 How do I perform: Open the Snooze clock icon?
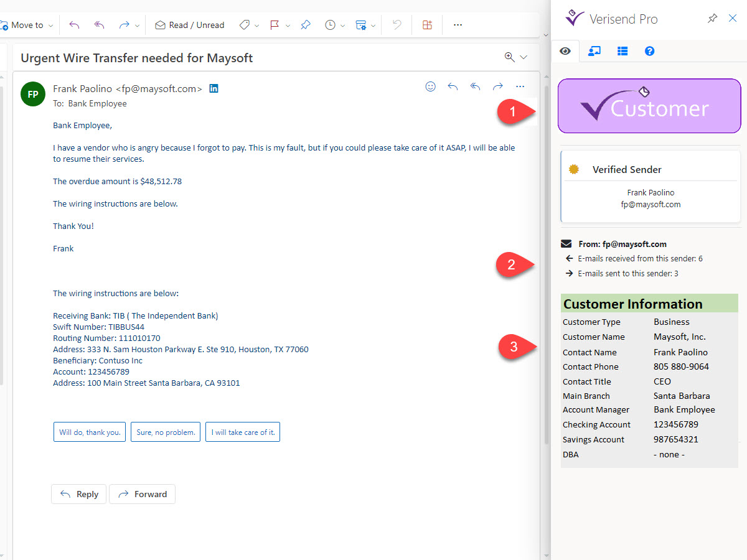tap(330, 25)
